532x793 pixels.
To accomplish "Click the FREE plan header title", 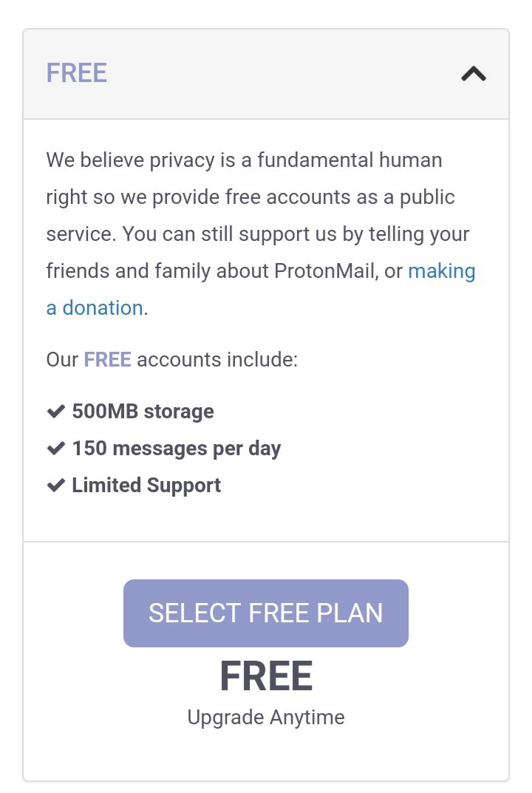I will [x=77, y=73].
